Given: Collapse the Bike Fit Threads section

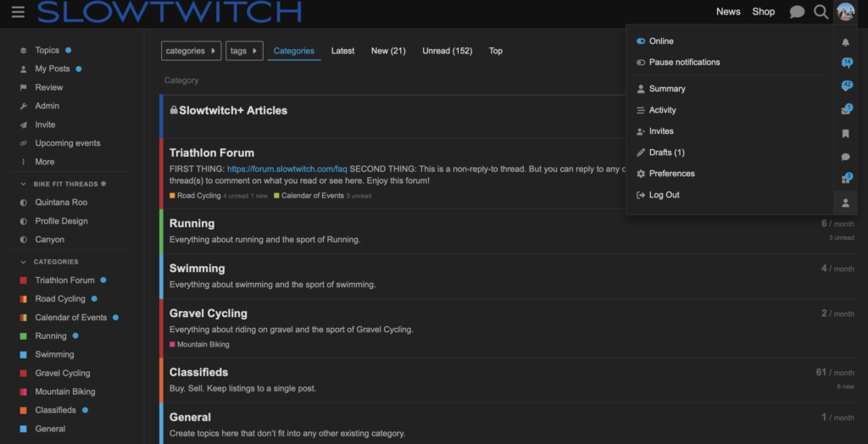Looking at the screenshot, I should coord(23,184).
